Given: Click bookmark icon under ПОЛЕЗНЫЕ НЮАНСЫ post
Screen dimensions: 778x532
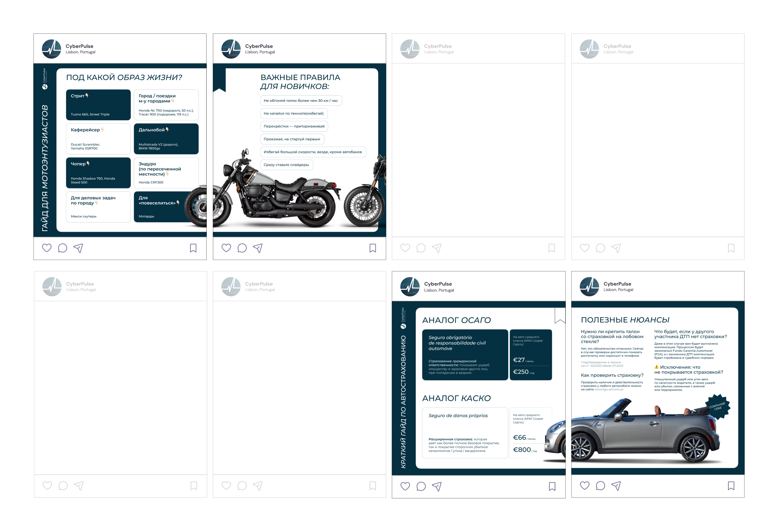Looking at the screenshot, I should pos(731,486).
